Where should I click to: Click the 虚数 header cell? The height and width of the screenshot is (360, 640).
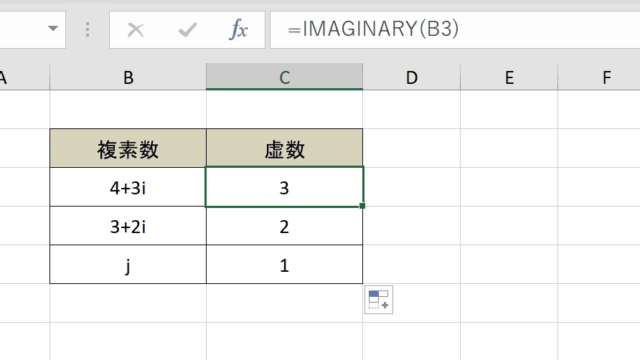[x=284, y=148]
